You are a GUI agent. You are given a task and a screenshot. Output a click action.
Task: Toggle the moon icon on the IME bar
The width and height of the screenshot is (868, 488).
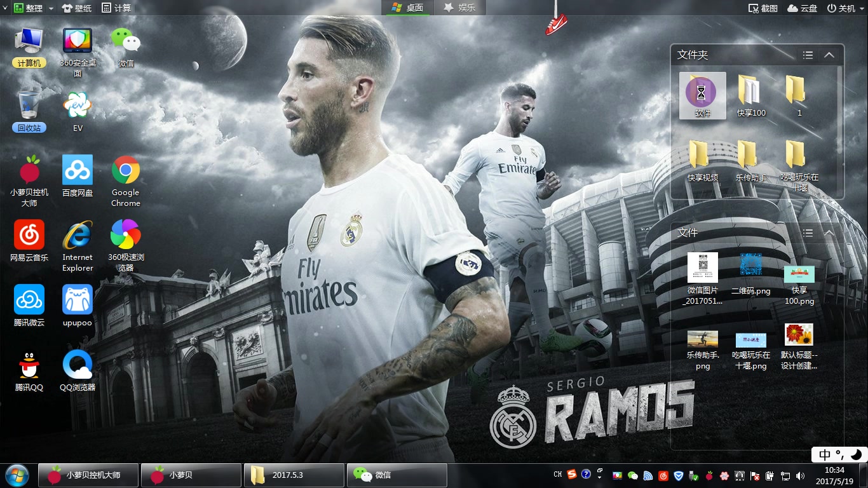point(856,454)
